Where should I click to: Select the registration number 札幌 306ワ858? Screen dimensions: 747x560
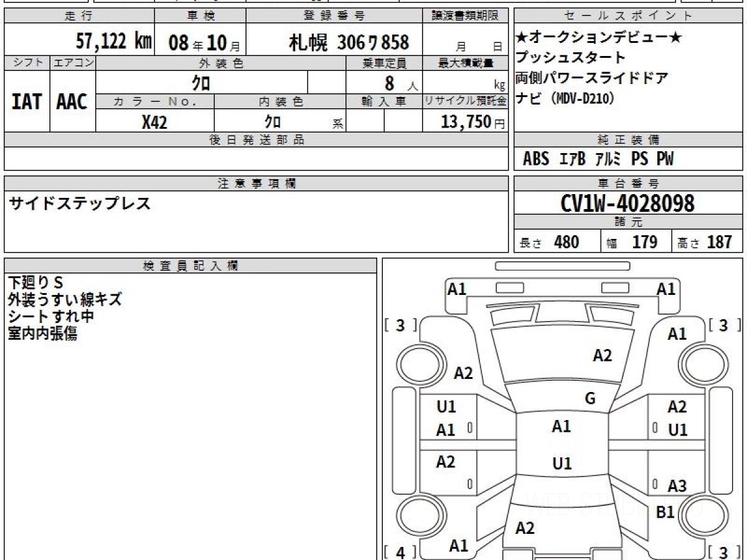point(349,42)
